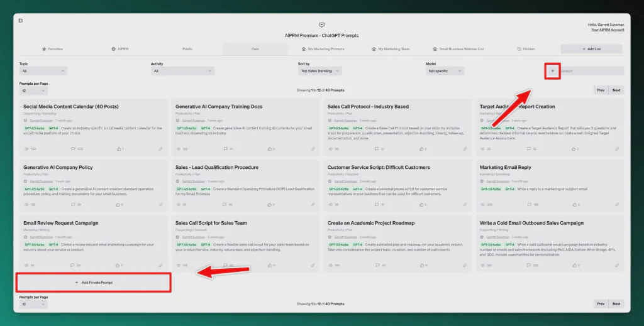Like the Sales Call Protocol - Industry Based prompt
This screenshot has height=326, width=644.
(421, 149)
